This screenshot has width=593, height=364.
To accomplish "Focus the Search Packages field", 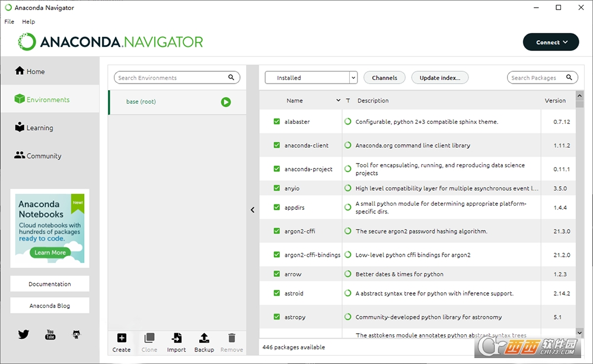I will [x=543, y=78].
